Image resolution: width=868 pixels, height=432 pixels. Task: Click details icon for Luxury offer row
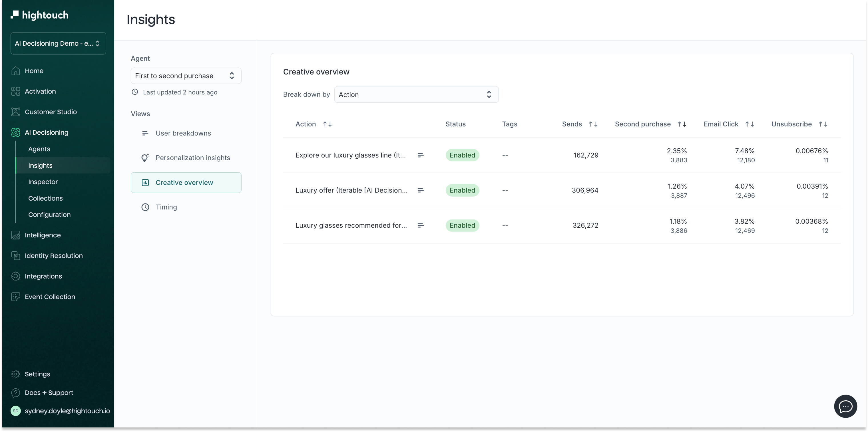coord(421,190)
